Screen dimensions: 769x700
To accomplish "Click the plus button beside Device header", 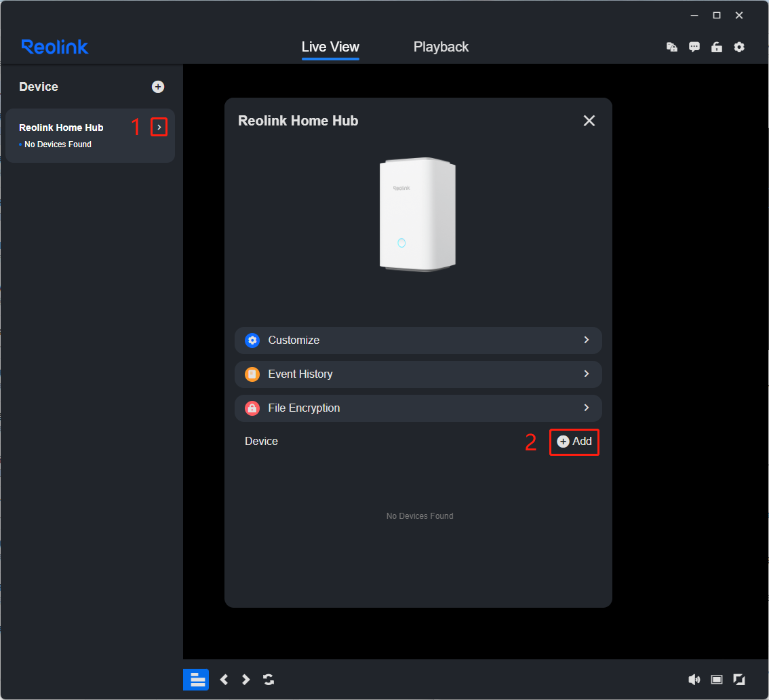I will click(158, 86).
